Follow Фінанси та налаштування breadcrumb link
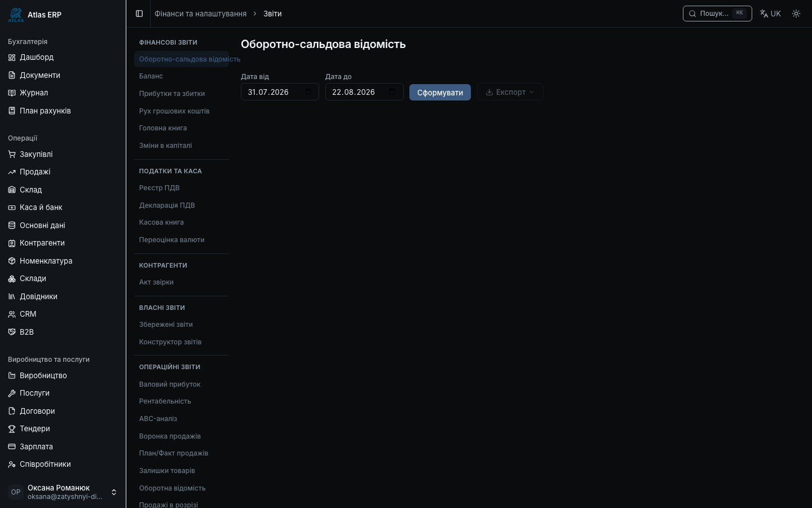 (x=200, y=14)
